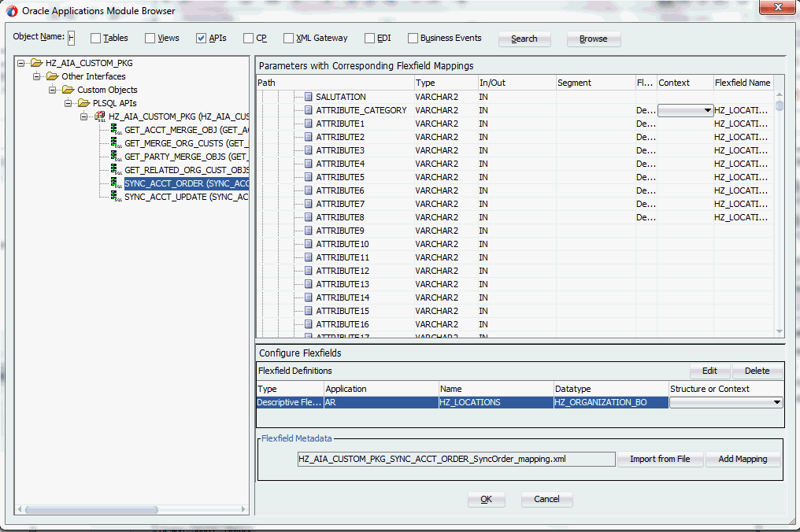Enable the Views checkbox
The image size is (800, 532).
tap(150, 39)
